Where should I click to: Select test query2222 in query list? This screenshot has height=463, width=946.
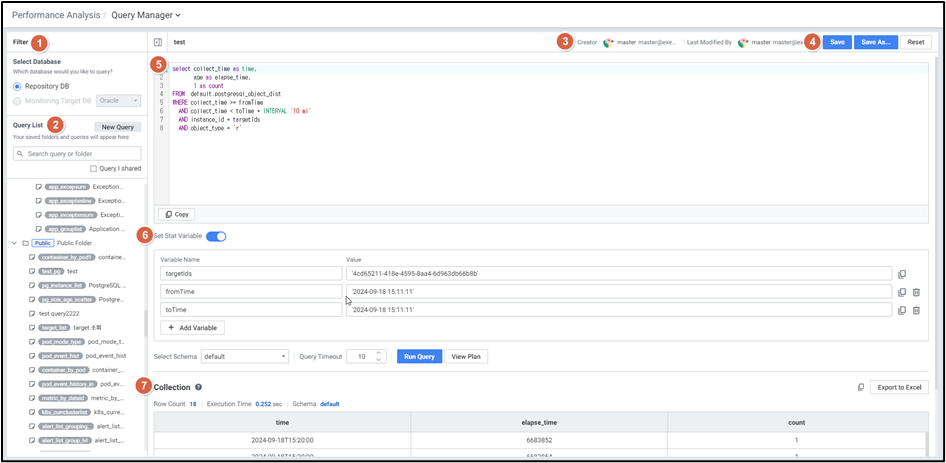(x=58, y=313)
